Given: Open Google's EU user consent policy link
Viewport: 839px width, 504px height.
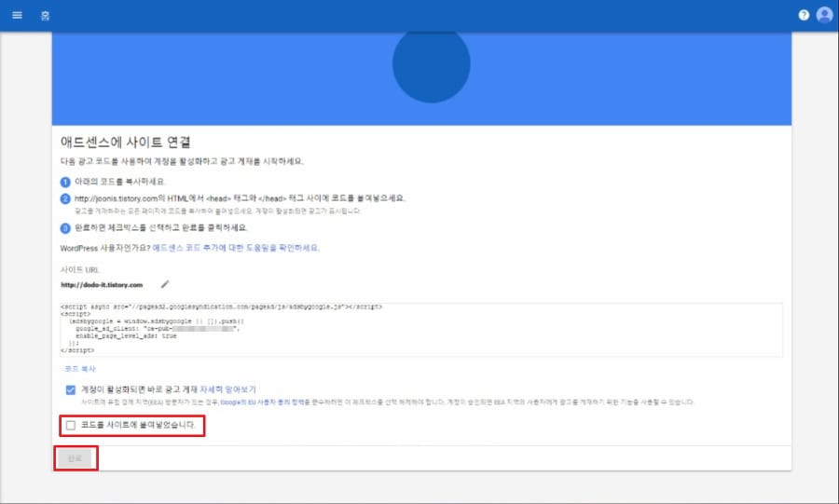Looking at the screenshot, I should [x=265, y=402].
